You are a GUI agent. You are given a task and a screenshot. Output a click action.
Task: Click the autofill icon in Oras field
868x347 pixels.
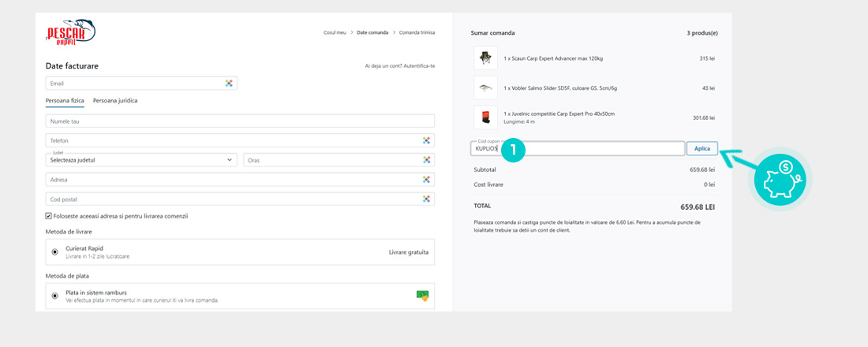pos(426,160)
